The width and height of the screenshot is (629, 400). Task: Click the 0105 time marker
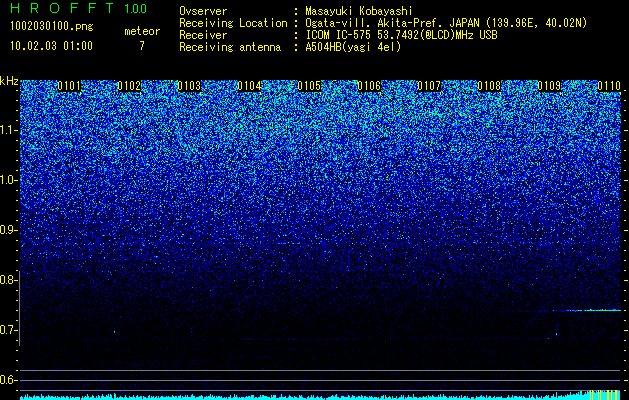coord(309,86)
